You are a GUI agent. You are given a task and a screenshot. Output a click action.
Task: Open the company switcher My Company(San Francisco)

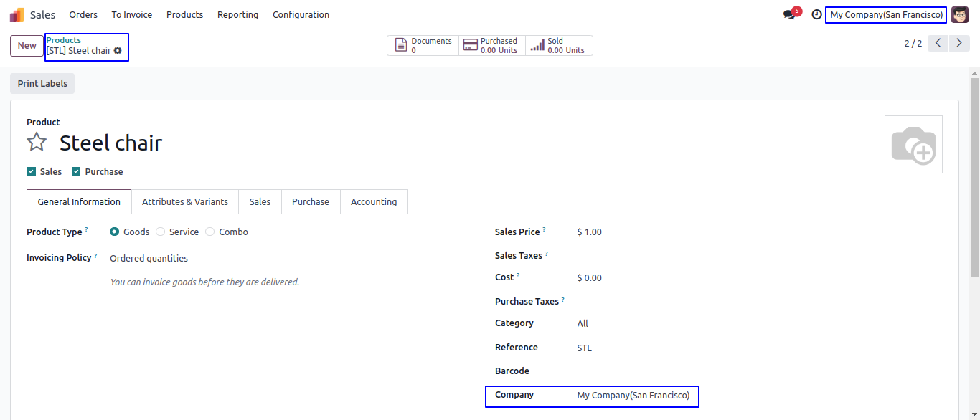click(886, 14)
